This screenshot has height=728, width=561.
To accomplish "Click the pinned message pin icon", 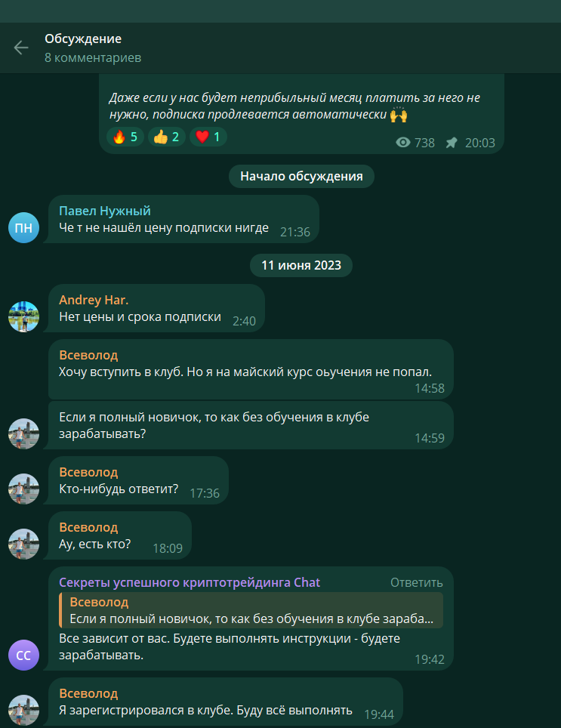I will pos(452,143).
